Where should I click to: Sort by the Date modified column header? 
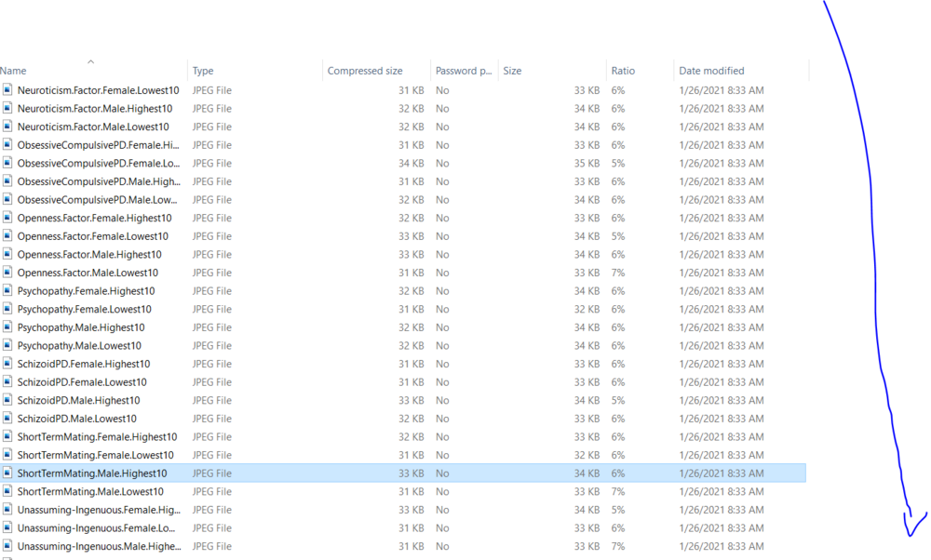tap(711, 71)
